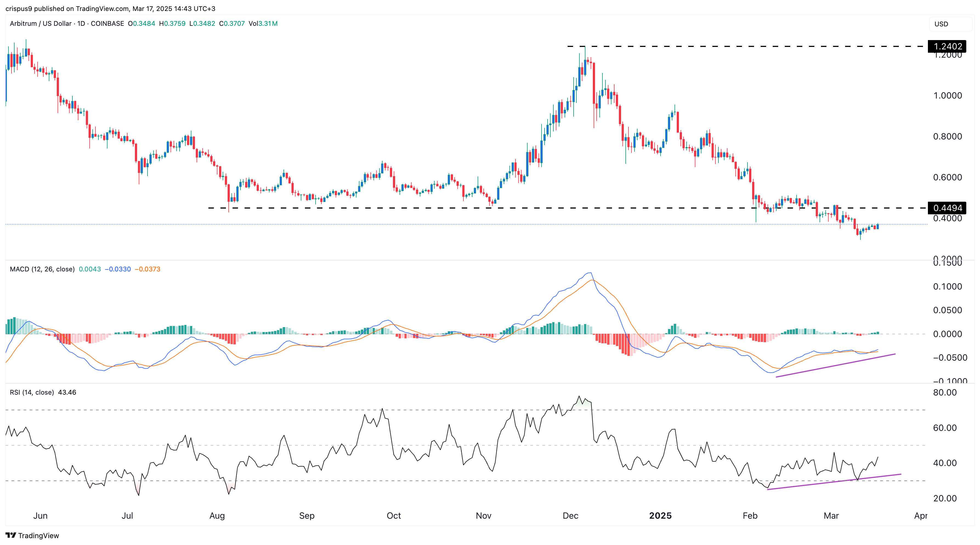Viewport: 980px width, 545px height.
Task: Click the purple trendline on the RSI pane
Action: click(x=834, y=482)
